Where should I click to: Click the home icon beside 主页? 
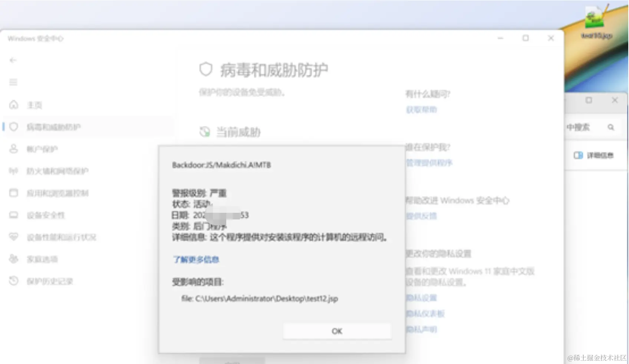[x=14, y=105]
